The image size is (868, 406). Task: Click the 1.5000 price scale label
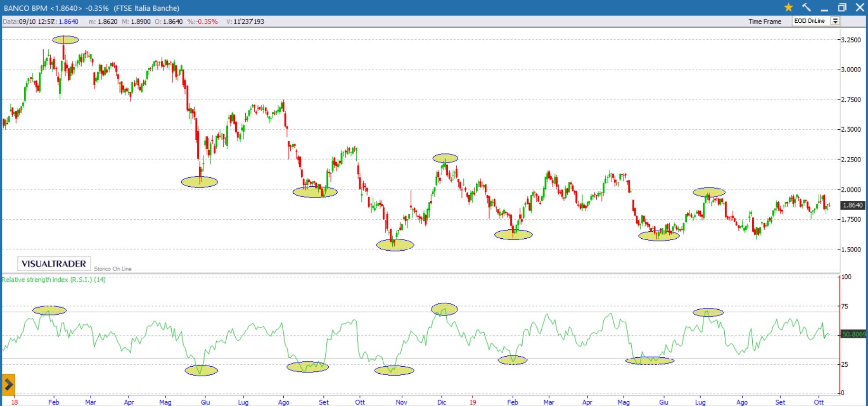point(851,249)
